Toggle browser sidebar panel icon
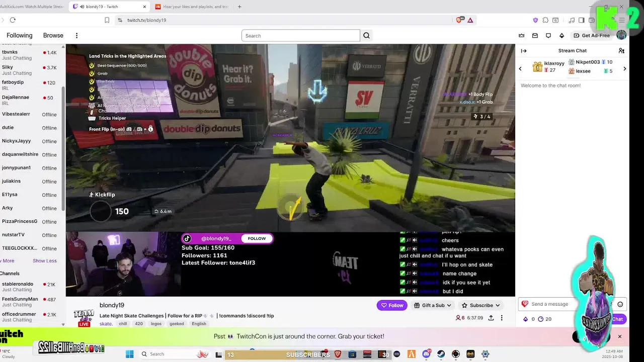Screen dimensions: 644x362 point(581,20)
